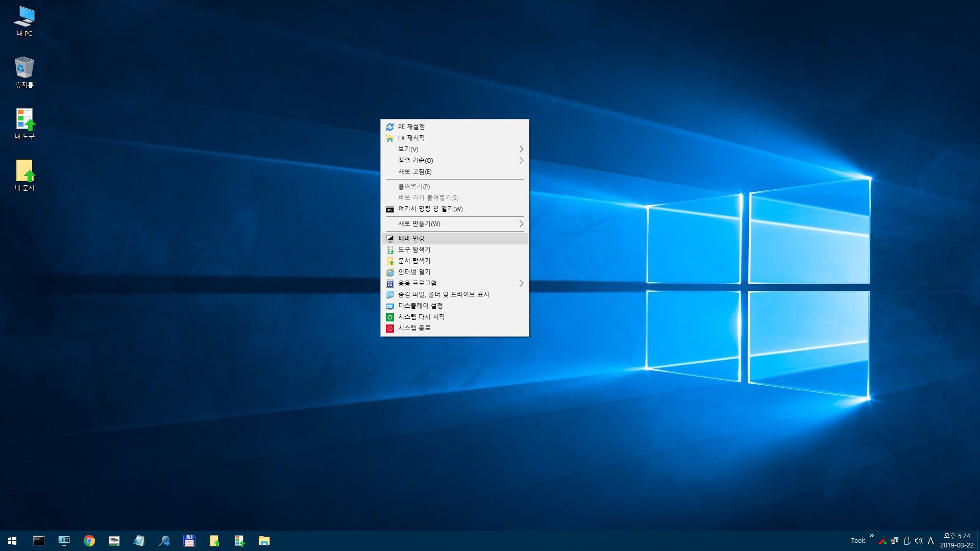Viewport: 980px width, 551px height.
Task: Choose 시스템 다시 시작 menu entry
Action: pyautogui.click(x=455, y=317)
